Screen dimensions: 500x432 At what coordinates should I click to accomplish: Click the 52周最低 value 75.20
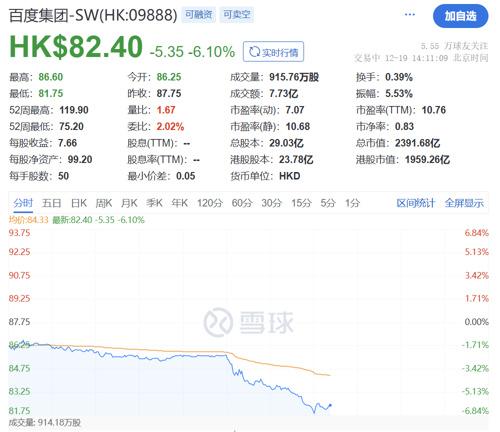(x=71, y=126)
